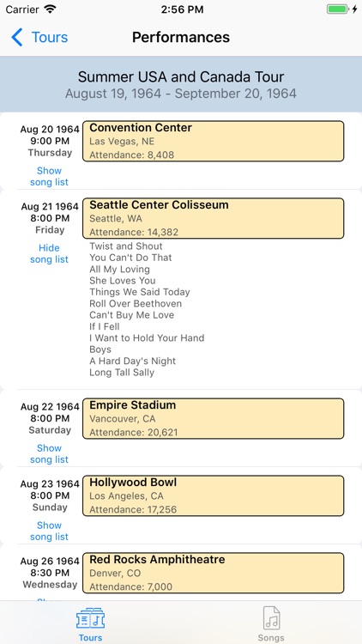Screen dimensions: 362x644
Task: Select Twist and Shout song
Action: point(126,246)
